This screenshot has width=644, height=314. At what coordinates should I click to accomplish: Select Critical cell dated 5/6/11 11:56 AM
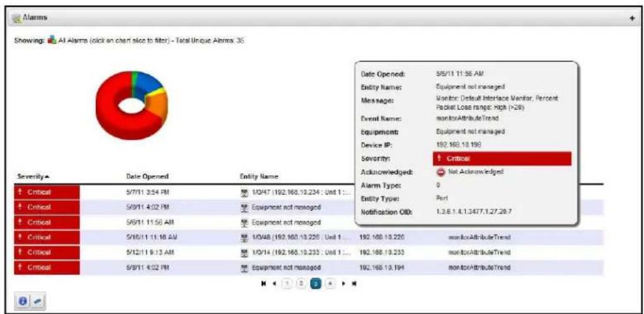[x=47, y=222]
